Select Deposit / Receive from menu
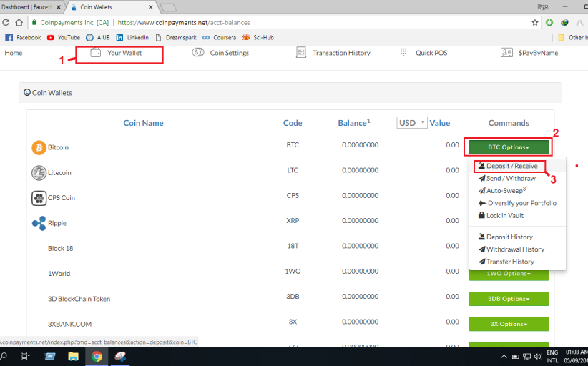The height and width of the screenshot is (366, 588). [511, 167]
